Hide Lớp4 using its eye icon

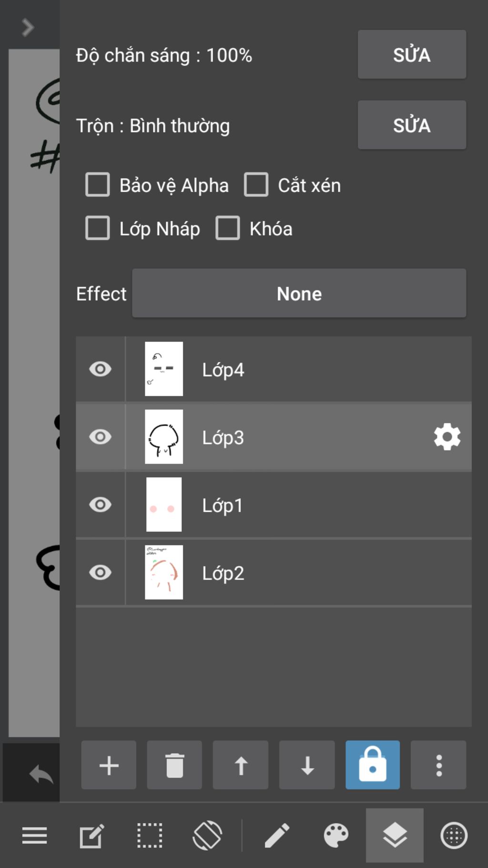pyautogui.click(x=100, y=369)
